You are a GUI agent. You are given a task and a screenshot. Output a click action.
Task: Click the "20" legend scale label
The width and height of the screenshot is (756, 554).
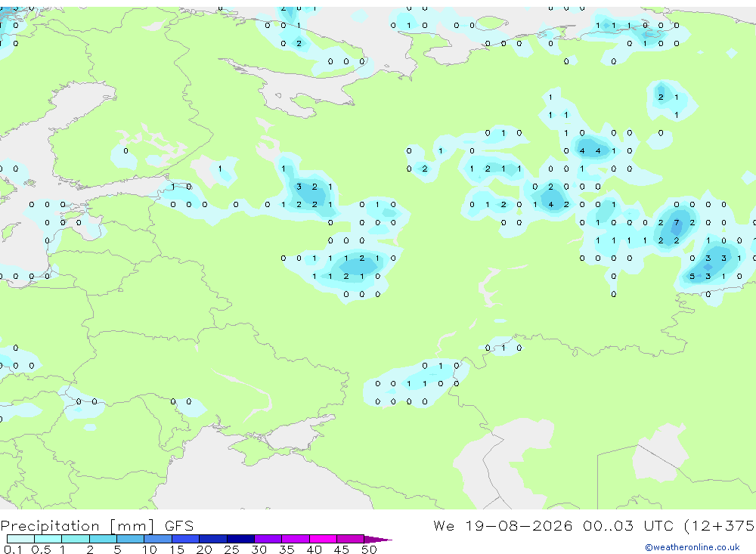pyautogui.click(x=204, y=549)
